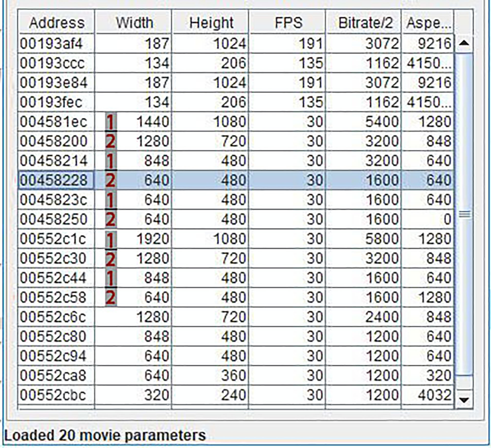491x448 pixels.
Task: Select row with address 00193ccc
Action: (x=52, y=63)
